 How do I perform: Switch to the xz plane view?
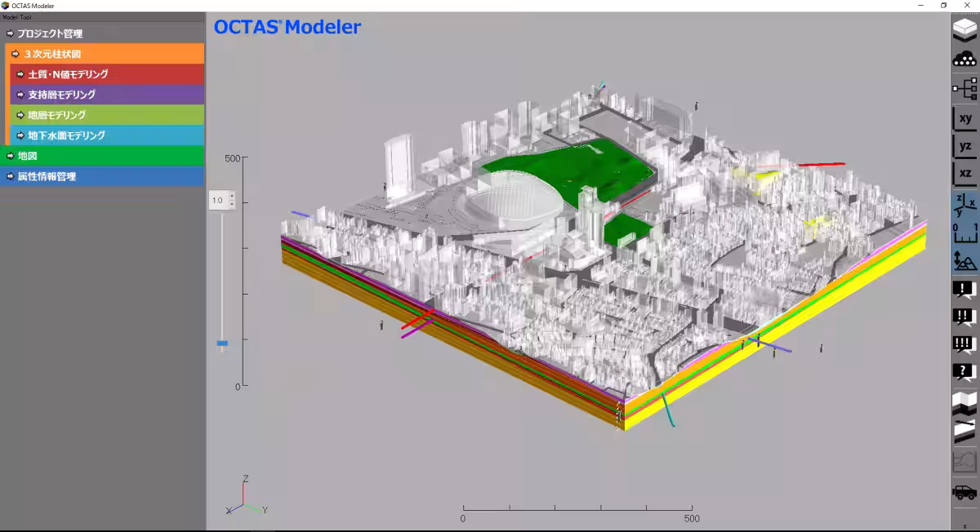click(x=964, y=174)
